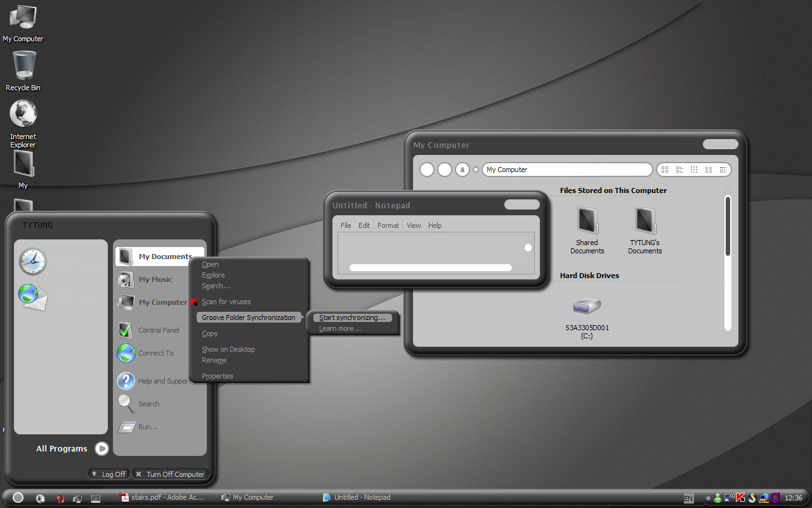This screenshot has height=508, width=812.
Task: Click the clock icon in Start menu
Action: click(x=32, y=261)
